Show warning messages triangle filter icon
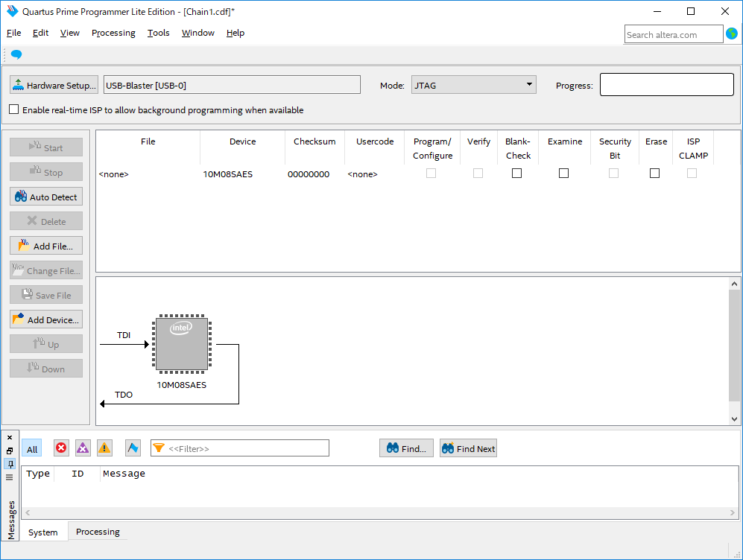This screenshot has height=560, width=743. point(104,448)
